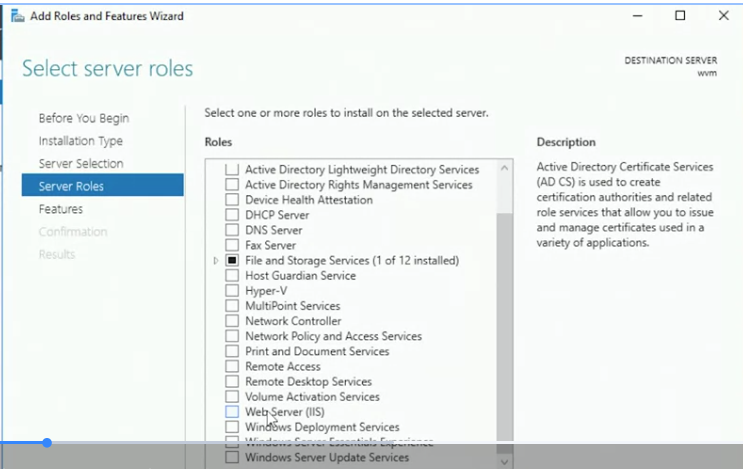Click the Volume Activation Services label
743x469 pixels.
click(x=312, y=397)
